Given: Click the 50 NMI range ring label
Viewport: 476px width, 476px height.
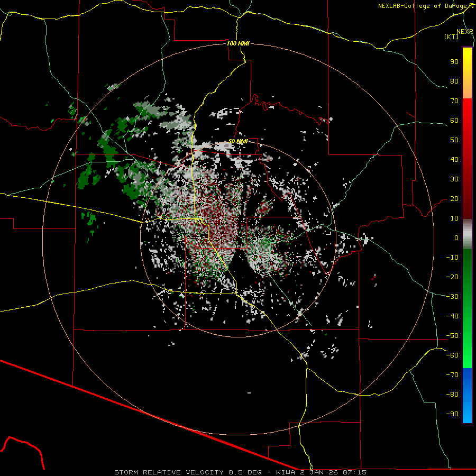Looking at the screenshot, I should (238, 141).
